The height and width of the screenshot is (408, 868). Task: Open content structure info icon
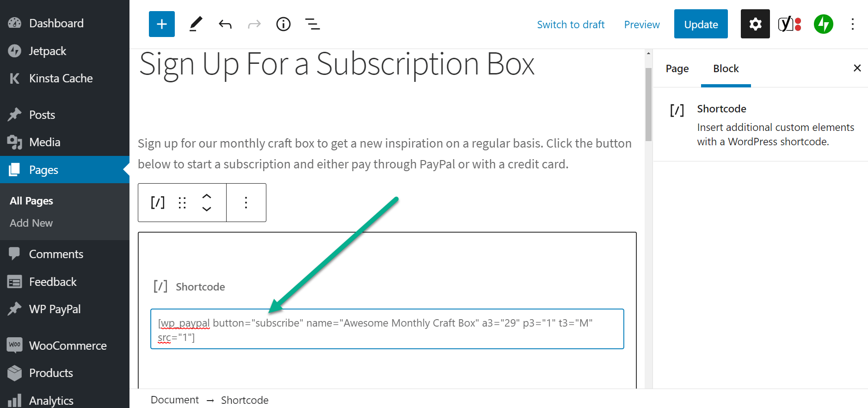pos(283,24)
